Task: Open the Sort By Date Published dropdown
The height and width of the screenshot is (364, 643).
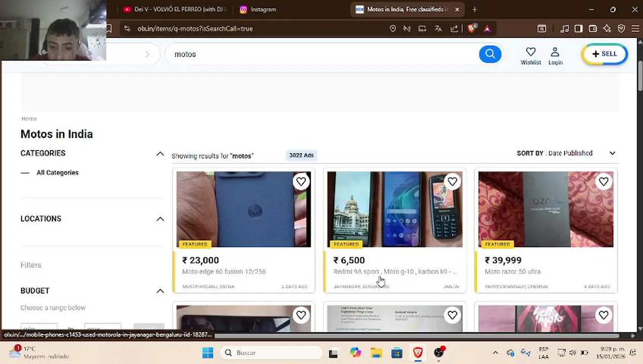Action: 566,153
